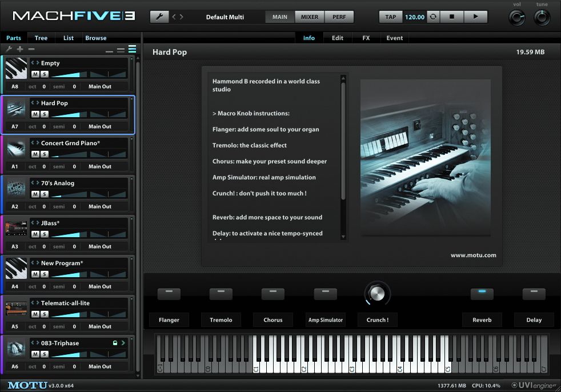561x392 pixels.
Task: Enable the Amp Simulator macro switch
Action: tap(325, 294)
